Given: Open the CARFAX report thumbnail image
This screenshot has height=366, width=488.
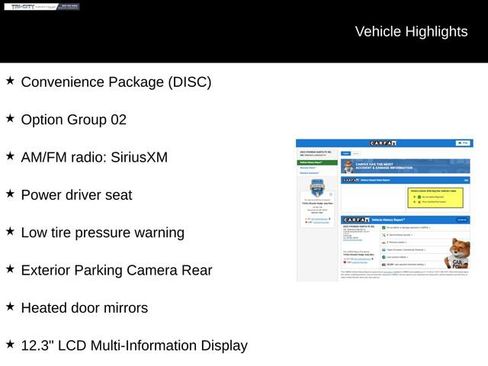Looking at the screenshot, I should pos(385,210).
